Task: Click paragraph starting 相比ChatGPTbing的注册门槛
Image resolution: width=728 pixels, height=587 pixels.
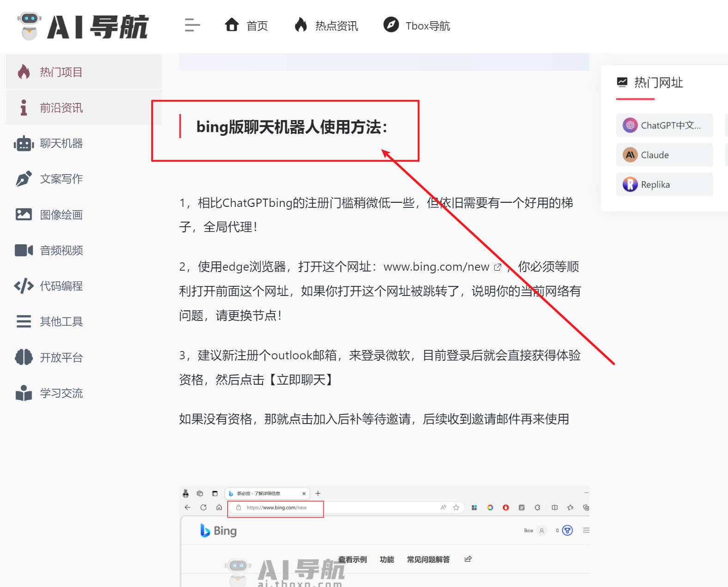Action: [x=376, y=215]
